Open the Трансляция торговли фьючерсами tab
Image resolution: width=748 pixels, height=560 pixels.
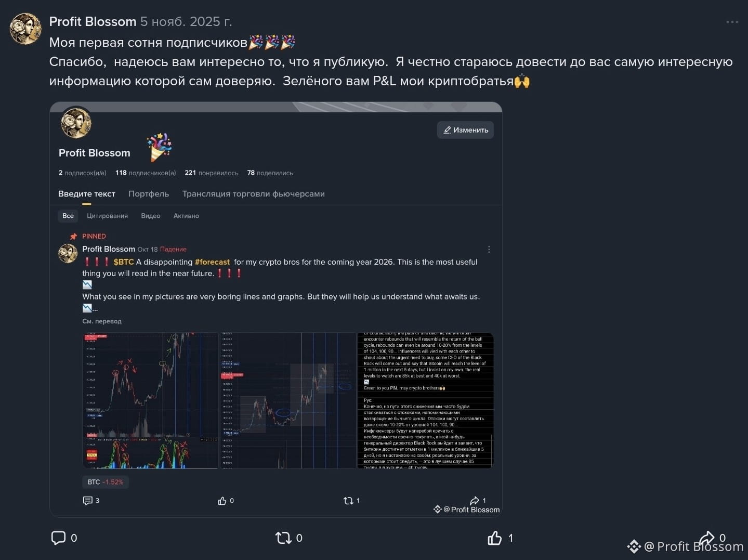coord(253,194)
